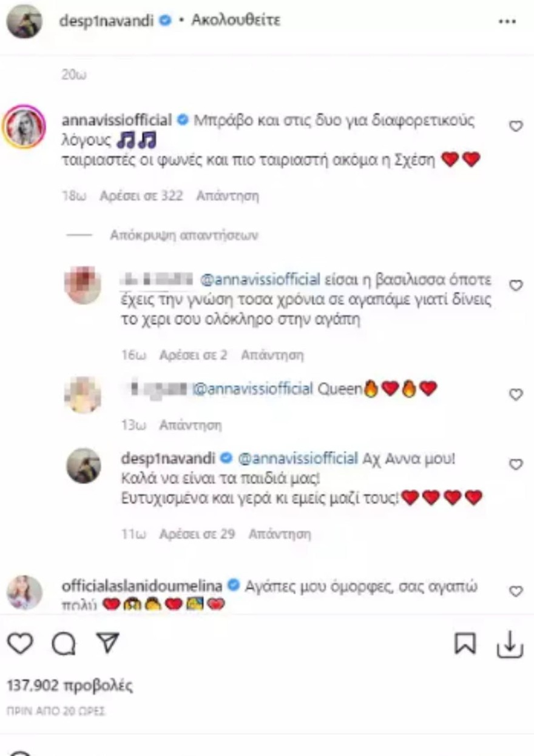Like annavissiofficial's comment
The height and width of the screenshot is (756, 534).
point(516,126)
